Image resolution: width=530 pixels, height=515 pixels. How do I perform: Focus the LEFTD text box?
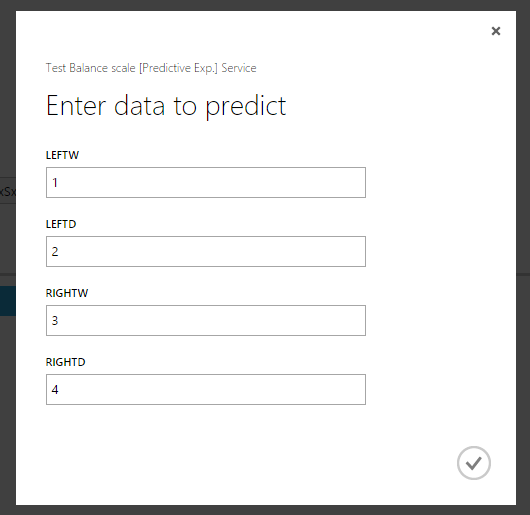206,251
